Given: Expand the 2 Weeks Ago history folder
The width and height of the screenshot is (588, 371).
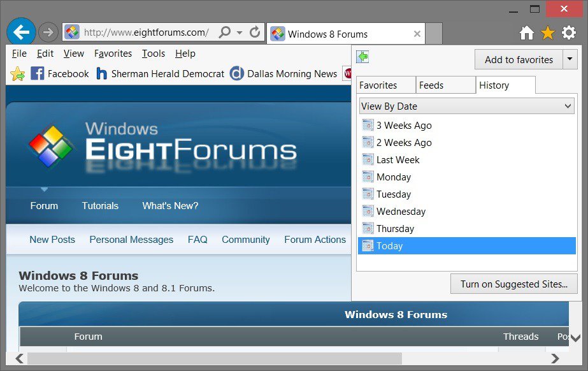Looking at the screenshot, I should pyautogui.click(x=466, y=143).
